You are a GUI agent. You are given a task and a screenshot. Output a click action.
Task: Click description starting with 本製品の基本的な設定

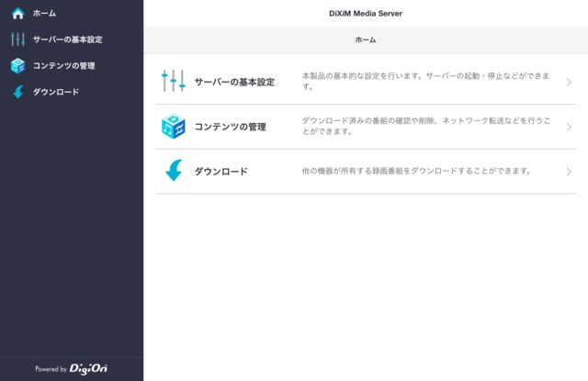(x=425, y=82)
